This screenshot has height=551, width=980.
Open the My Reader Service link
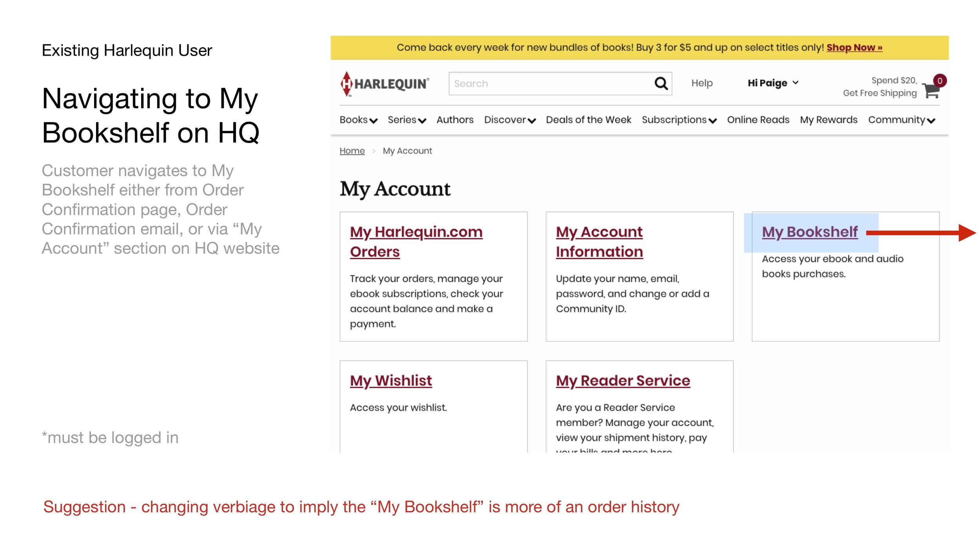623,381
